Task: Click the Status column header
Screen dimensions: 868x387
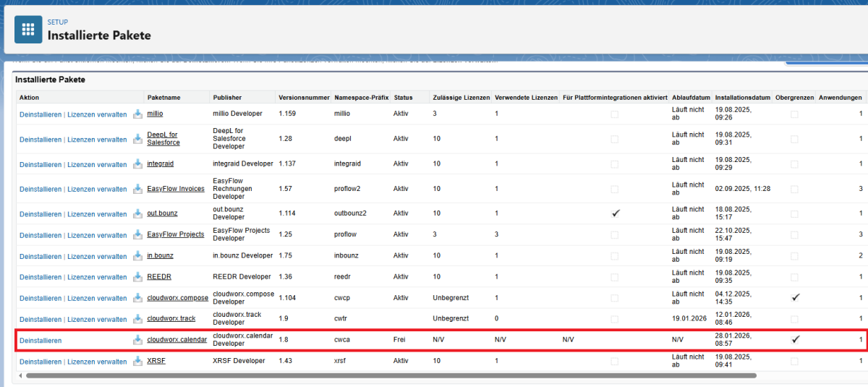Action: (x=403, y=97)
